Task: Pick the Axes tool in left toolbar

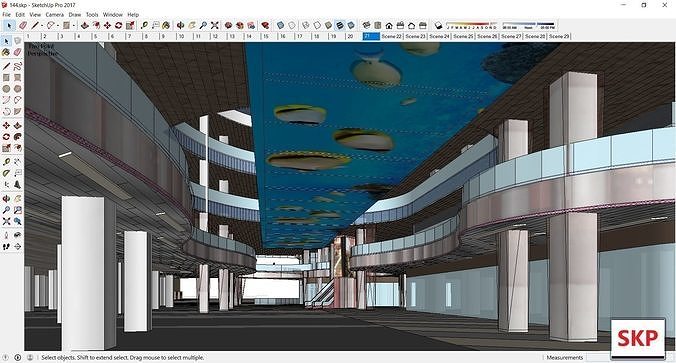Action: click(6, 185)
